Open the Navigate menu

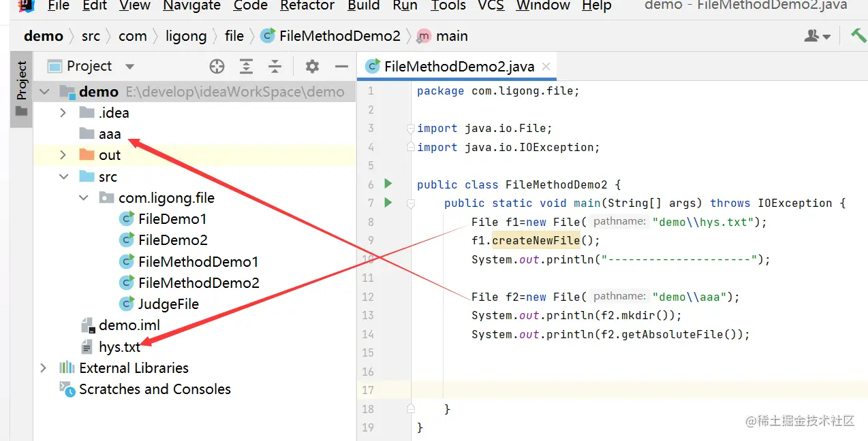pos(191,5)
